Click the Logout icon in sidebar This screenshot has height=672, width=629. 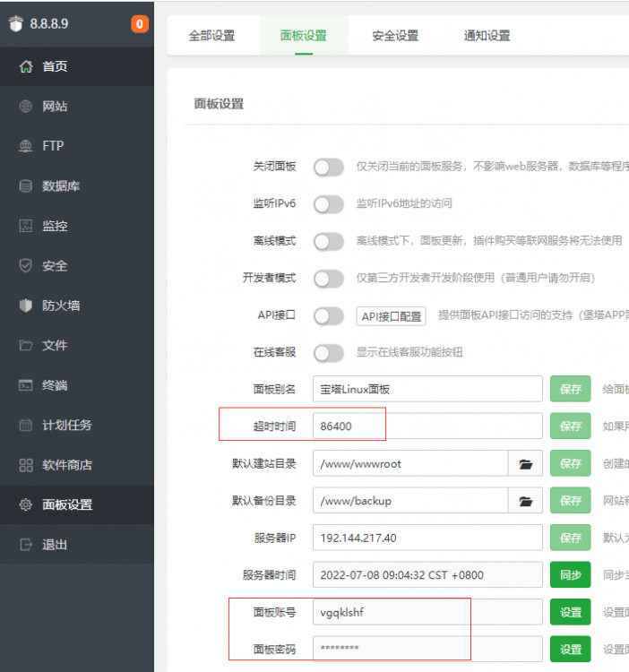25,545
